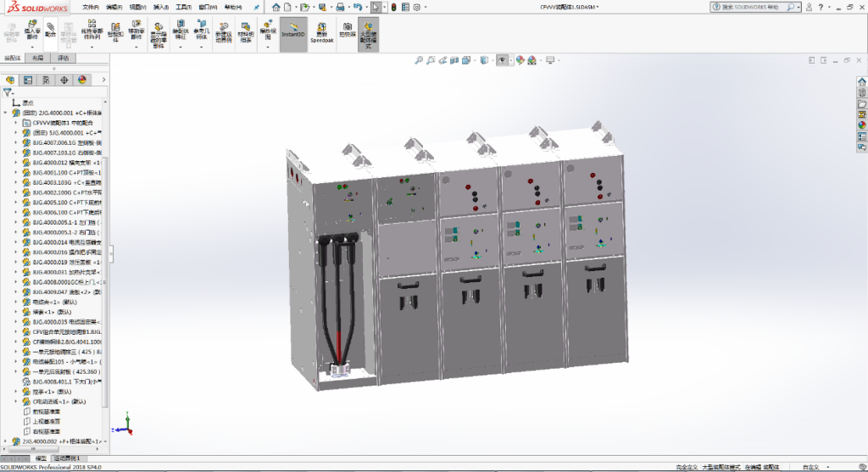Toggle the Hide/Show Items eye icon
The height and width of the screenshot is (472, 868).
click(x=501, y=60)
